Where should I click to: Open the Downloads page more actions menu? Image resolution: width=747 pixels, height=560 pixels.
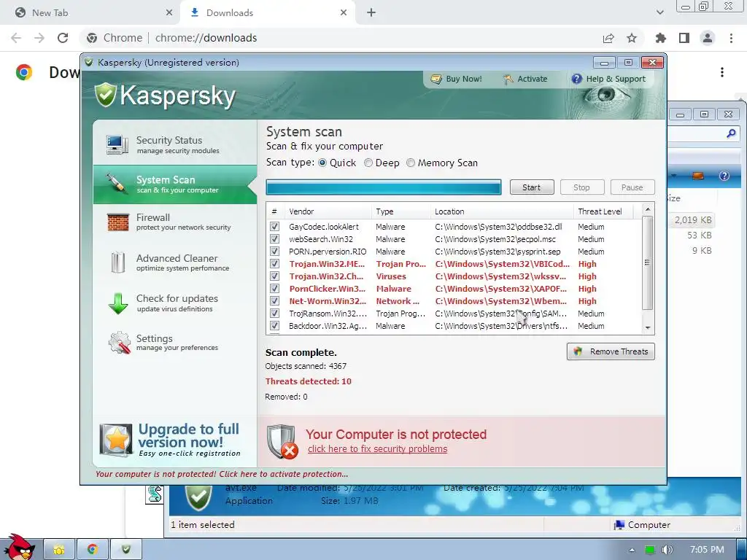(x=722, y=72)
